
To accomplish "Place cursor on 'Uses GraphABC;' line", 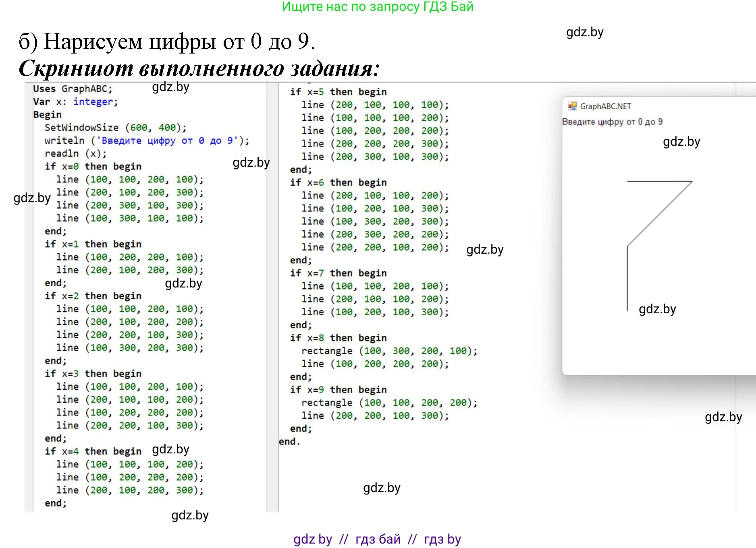I will (73, 89).
